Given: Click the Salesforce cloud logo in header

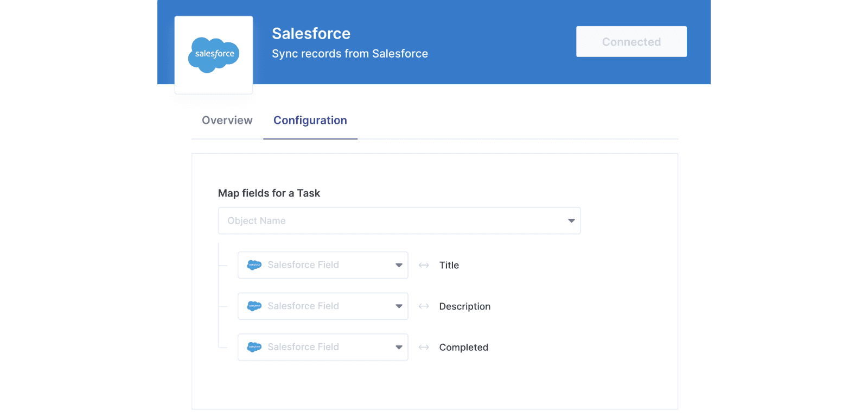Looking at the screenshot, I should 214,55.
